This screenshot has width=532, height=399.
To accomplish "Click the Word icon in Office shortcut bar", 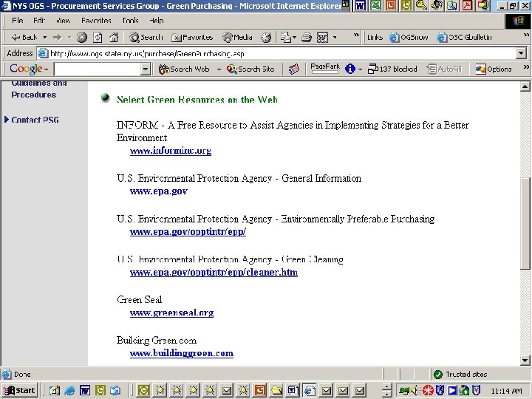I will point(360,5).
